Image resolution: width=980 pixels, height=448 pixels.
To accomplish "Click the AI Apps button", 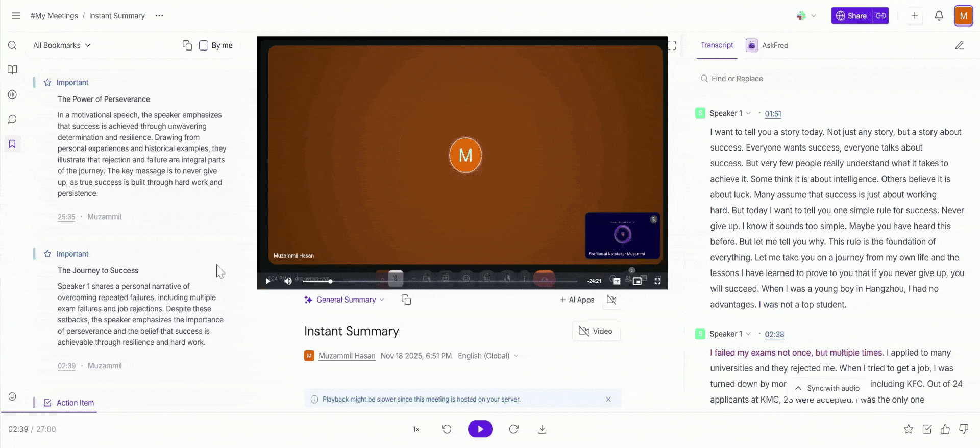I will [577, 300].
